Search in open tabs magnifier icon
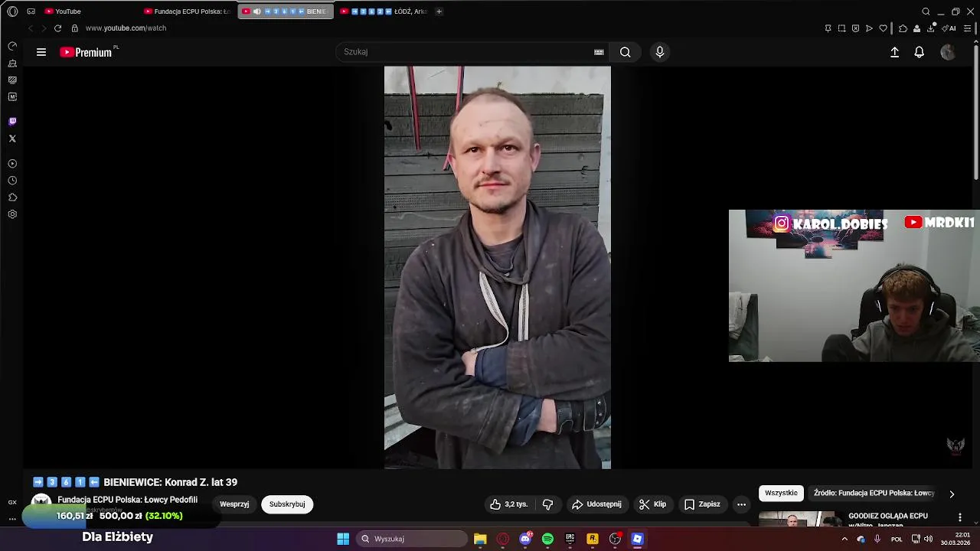Viewport: 980px width, 551px height. (926, 11)
